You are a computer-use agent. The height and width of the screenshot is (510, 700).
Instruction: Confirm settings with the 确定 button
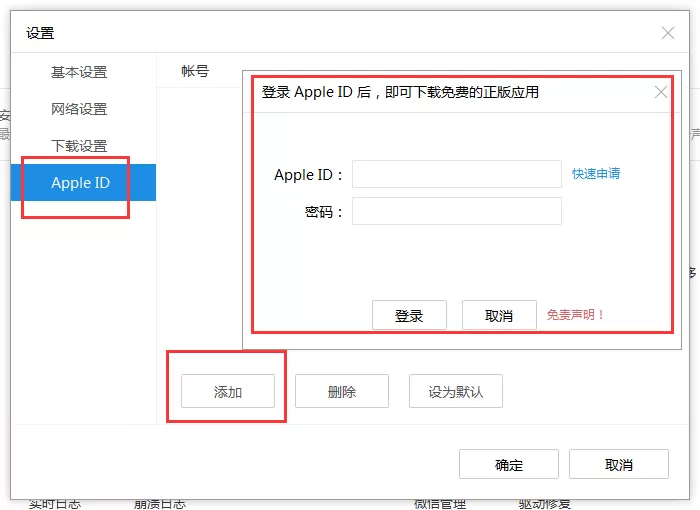[x=509, y=464]
